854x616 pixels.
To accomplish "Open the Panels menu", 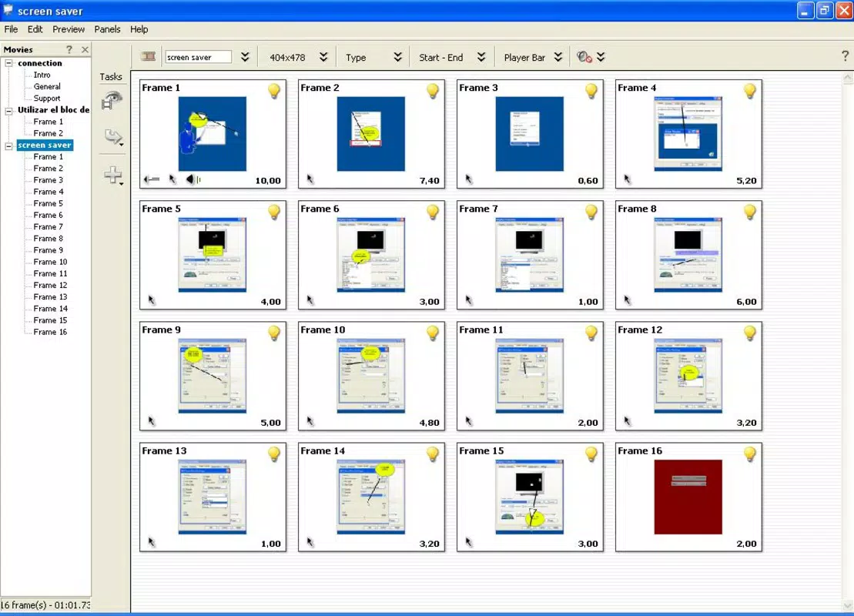I will (107, 29).
